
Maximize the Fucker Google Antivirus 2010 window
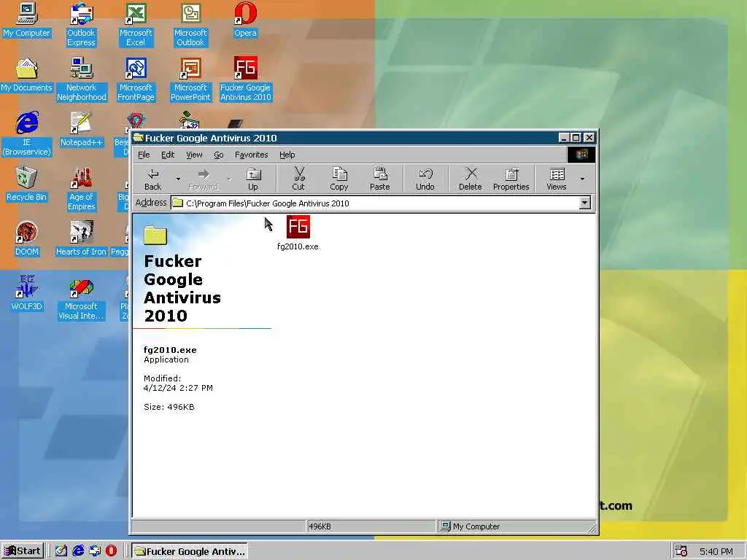coord(576,138)
